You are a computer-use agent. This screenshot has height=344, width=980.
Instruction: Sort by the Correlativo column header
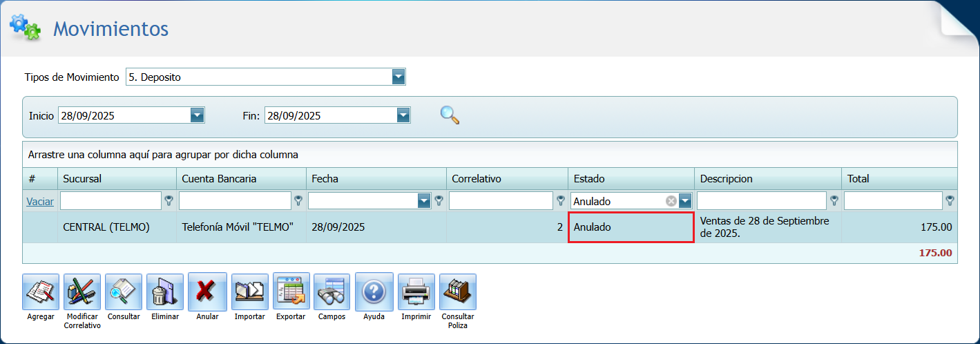point(477,178)
